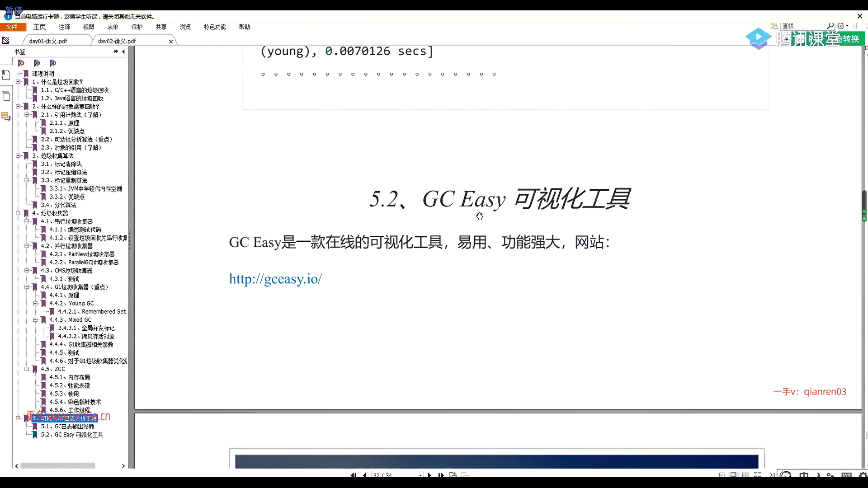Collapse the 3、垃圾收集算法 tree node
Image resolution: width=868 pixels, height=488 pixels.
click(x=18, y=156)
